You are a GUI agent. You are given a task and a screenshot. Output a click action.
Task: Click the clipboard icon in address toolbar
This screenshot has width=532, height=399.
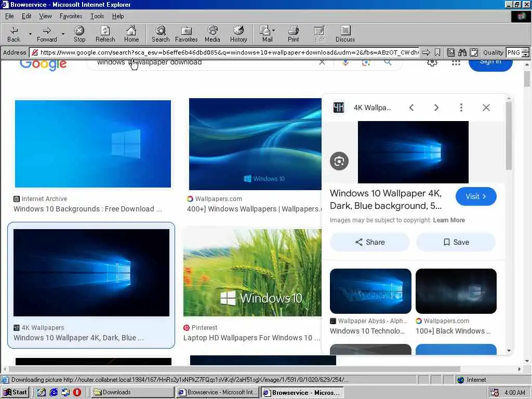pyautogui.click(x=474, y=52)
